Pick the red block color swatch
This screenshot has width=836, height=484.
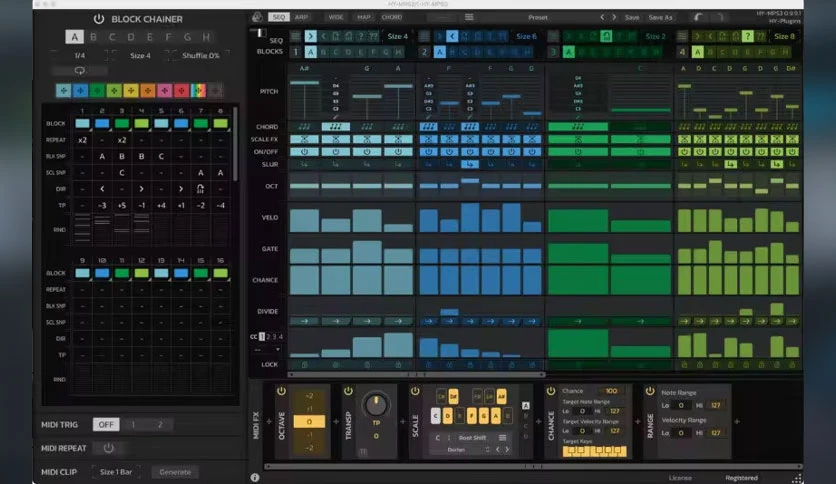pyautogui.click(x=181, y=91)
